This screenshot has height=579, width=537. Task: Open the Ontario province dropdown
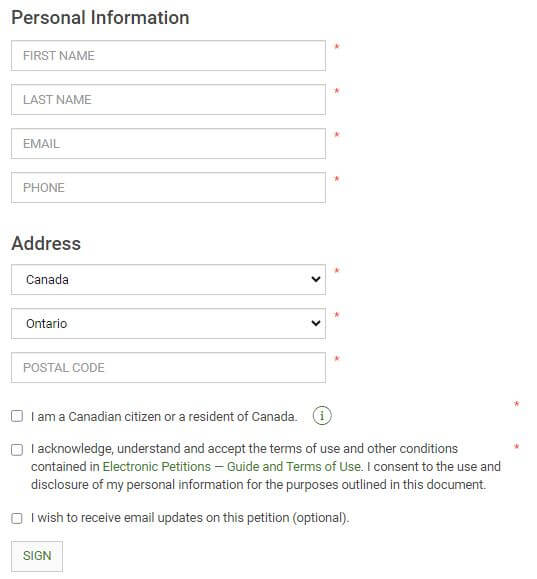tap(168, 323)
